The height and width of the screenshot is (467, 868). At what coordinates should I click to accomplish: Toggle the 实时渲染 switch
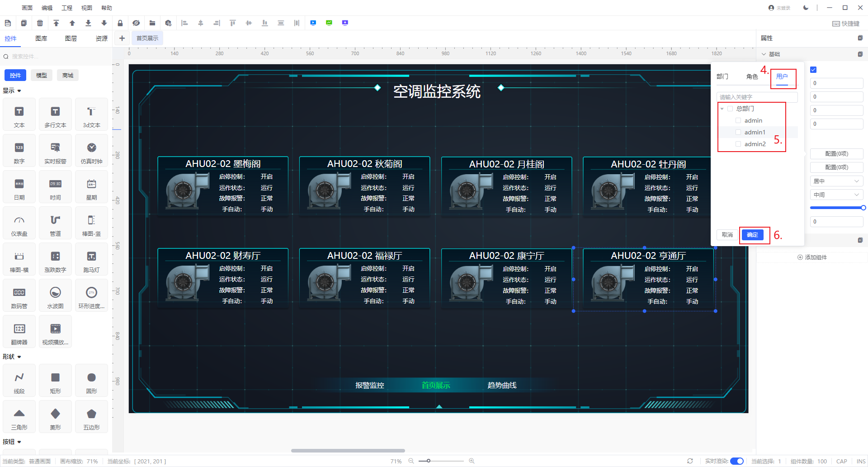point(736,461)
